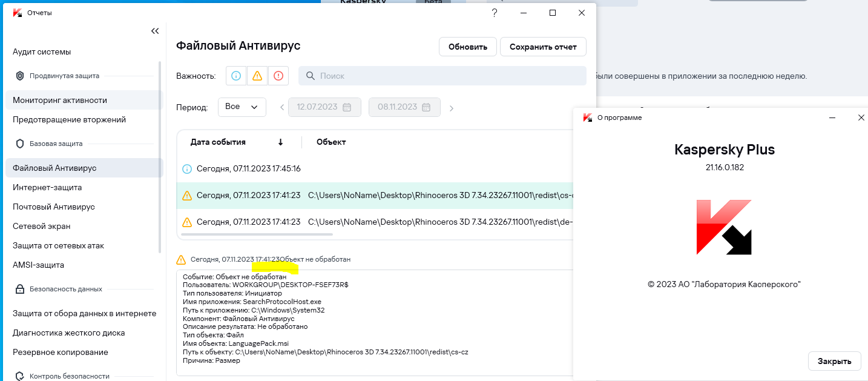The image size is (868, 381).
Task: Click the Поиск search field
Action: coord(442,76)
